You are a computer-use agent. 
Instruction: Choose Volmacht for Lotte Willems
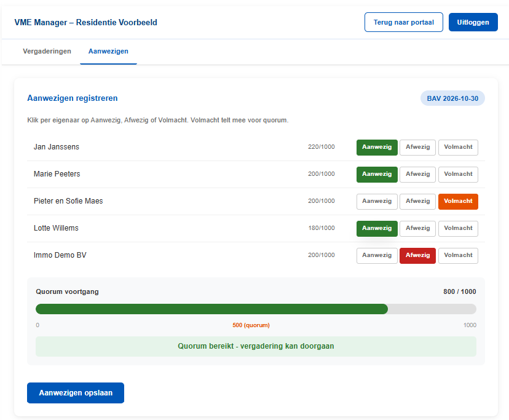[458, 228]
